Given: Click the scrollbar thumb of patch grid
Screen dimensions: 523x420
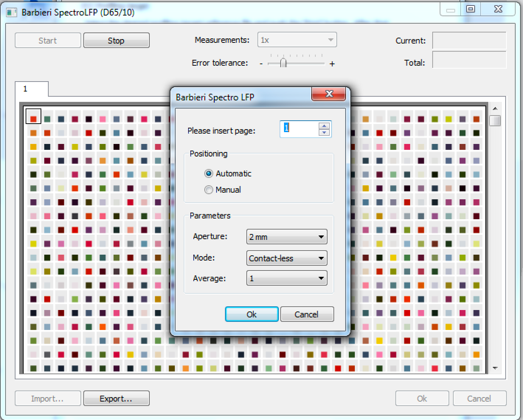Looking at the screenshot, I should [x=495, y=120].
